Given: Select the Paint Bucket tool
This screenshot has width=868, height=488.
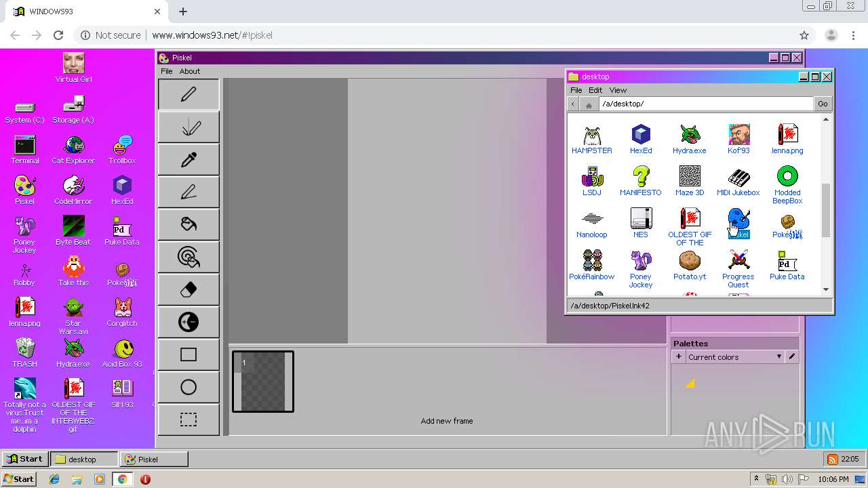Looking at the screenshot, I should [189, 224].
